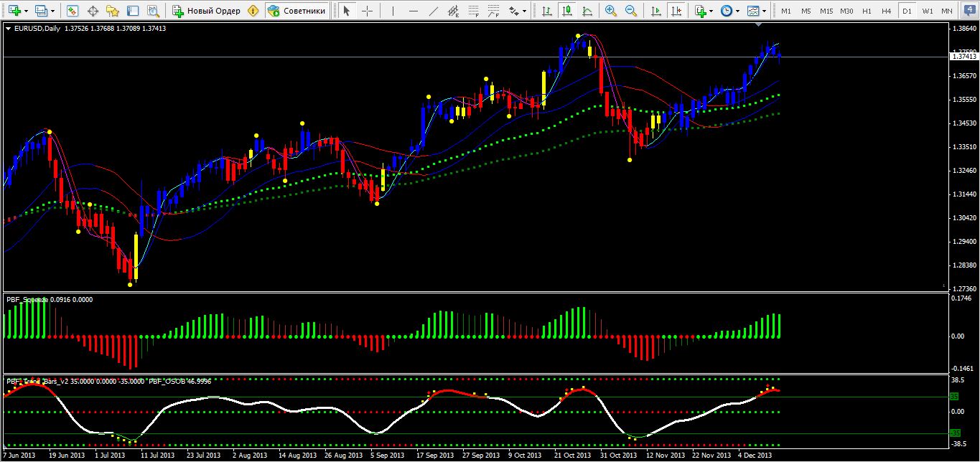Viewport: 980px width, 462px height.
Task: Open the Strategy Tester
Action: click(x=153, y=11)
